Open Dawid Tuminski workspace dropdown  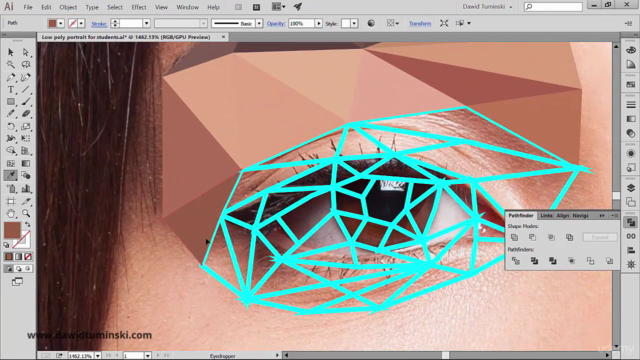487,7
